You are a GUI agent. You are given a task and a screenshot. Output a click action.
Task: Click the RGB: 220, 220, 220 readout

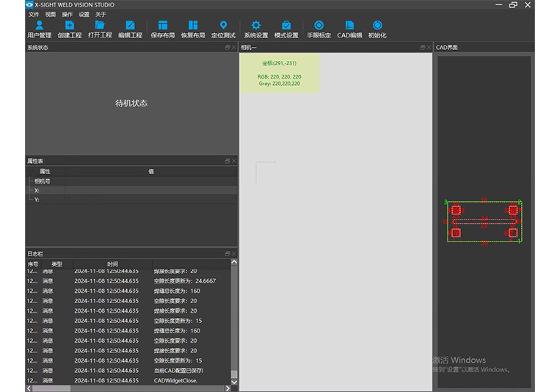coord(280,77)
